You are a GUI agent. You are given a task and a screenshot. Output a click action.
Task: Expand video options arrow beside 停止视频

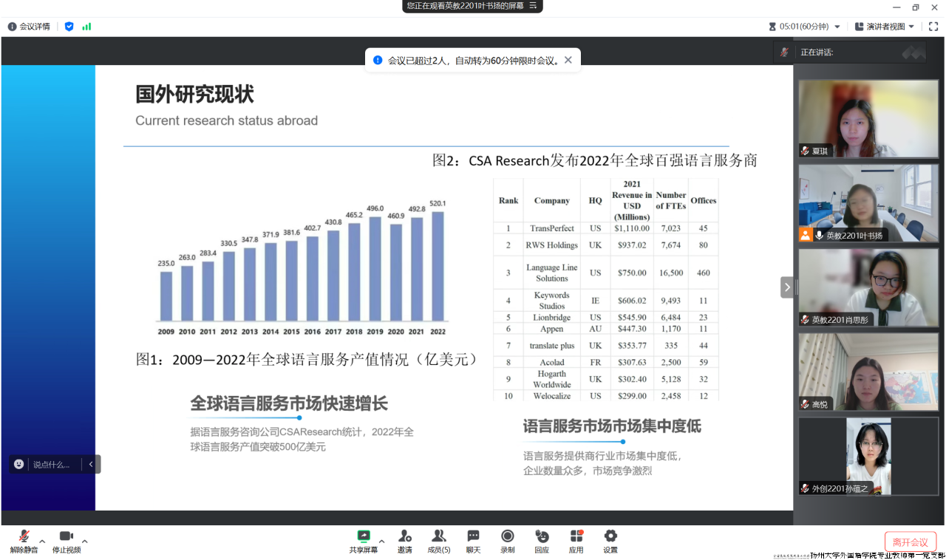(x=85, y=541)
